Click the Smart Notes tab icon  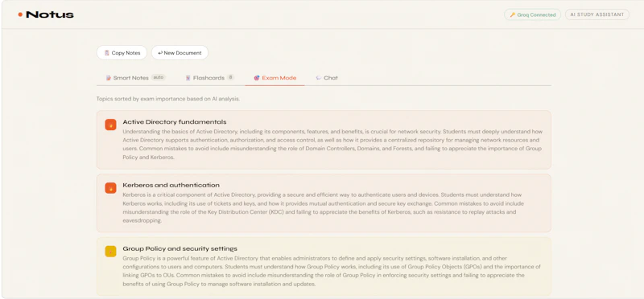(x=109, y=78)
